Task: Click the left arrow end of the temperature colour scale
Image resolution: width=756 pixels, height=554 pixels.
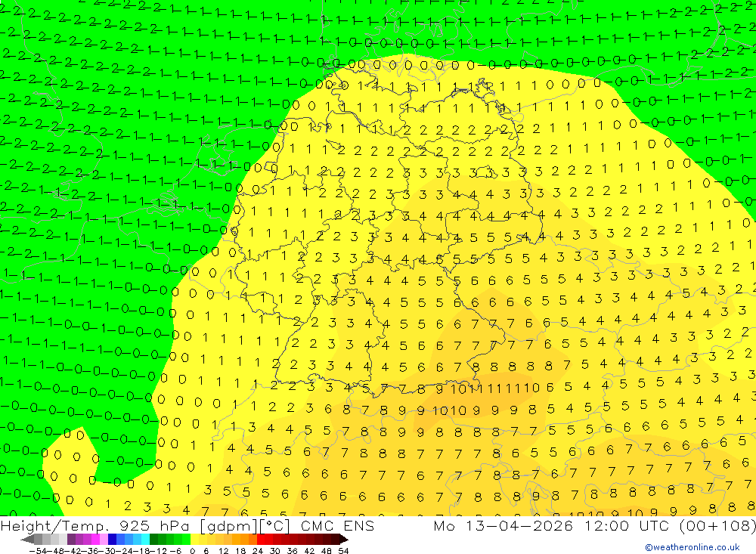Action: 27,540
